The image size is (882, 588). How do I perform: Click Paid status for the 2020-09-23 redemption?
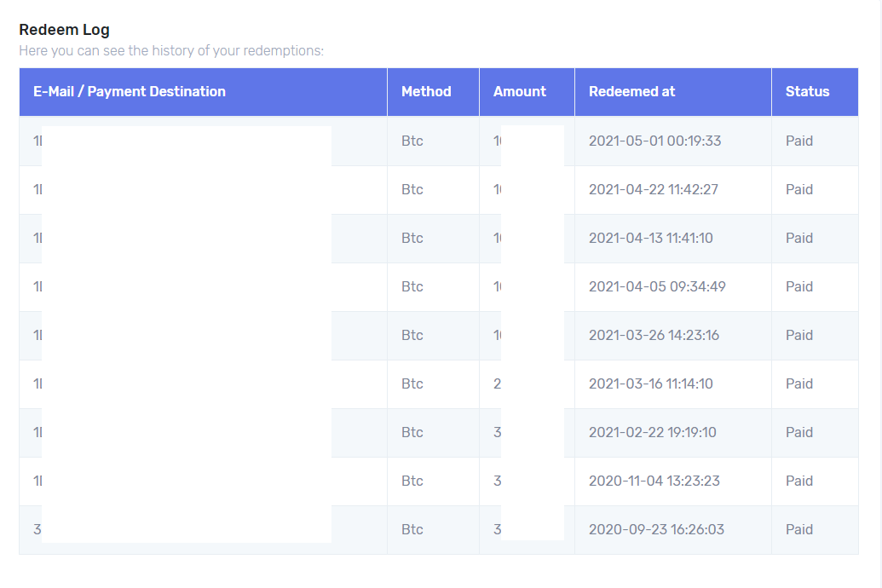point(799,529)
